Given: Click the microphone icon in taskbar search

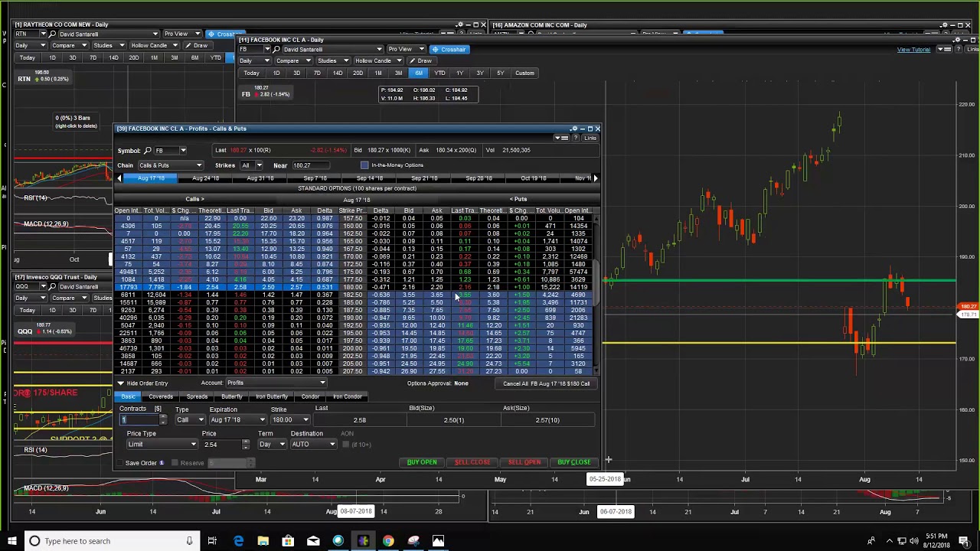Looking at the screenshot, I should pos(189,541).
